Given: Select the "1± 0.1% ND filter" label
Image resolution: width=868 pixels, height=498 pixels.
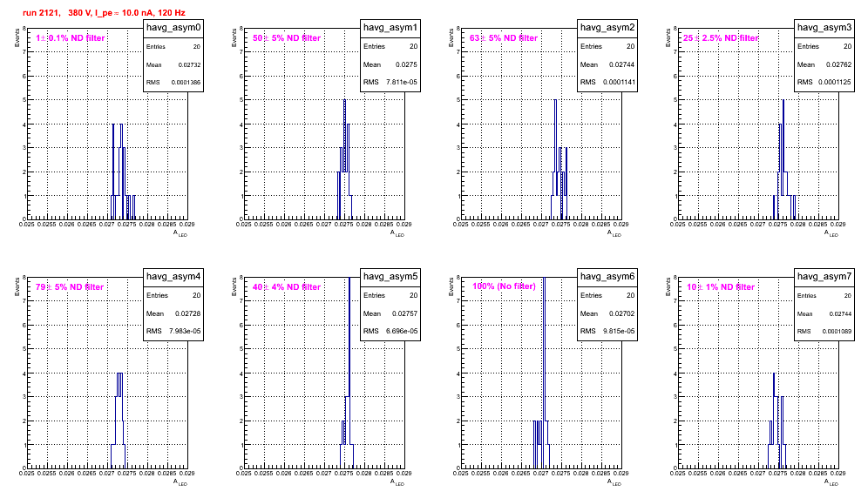Looking at the screenshot, I should 71,38.
